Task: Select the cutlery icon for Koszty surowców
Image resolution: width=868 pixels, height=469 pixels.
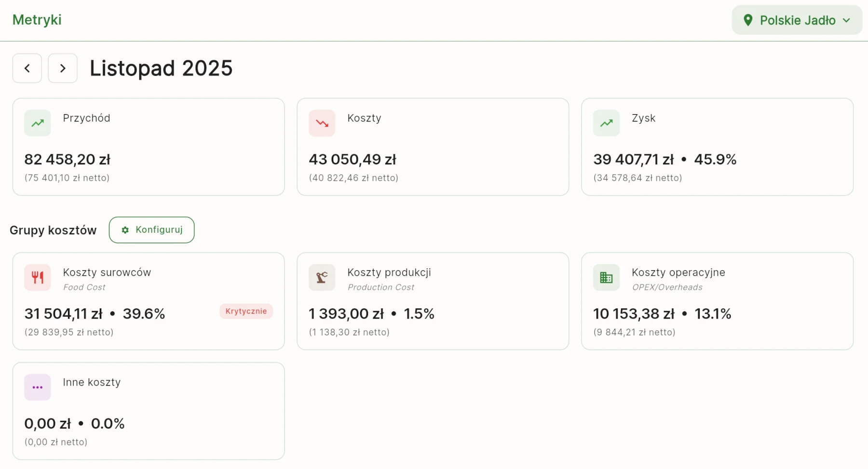Action: [x=37, y=277]
